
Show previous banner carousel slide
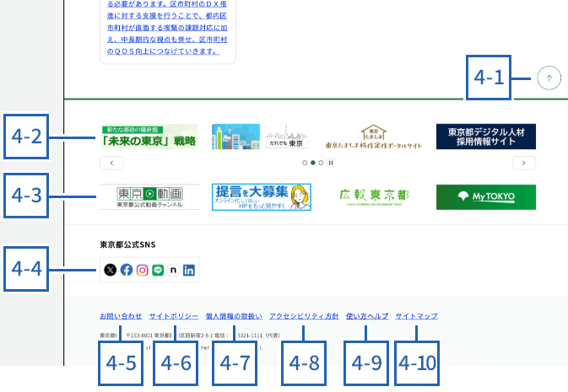point(111,163)
